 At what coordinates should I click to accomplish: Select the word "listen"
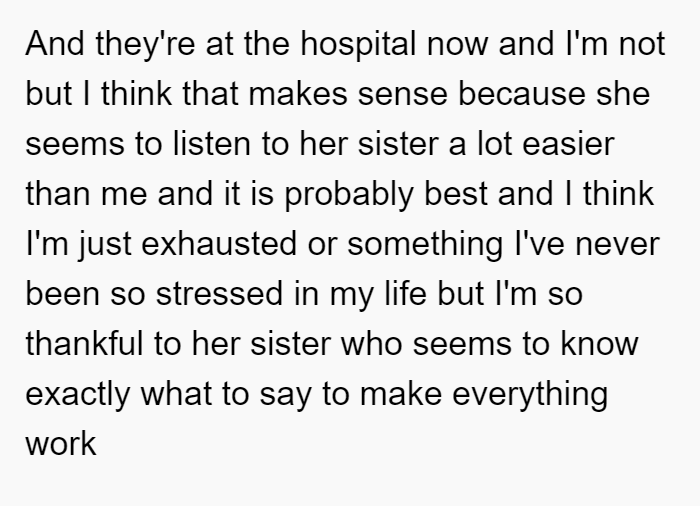point(212,143)
